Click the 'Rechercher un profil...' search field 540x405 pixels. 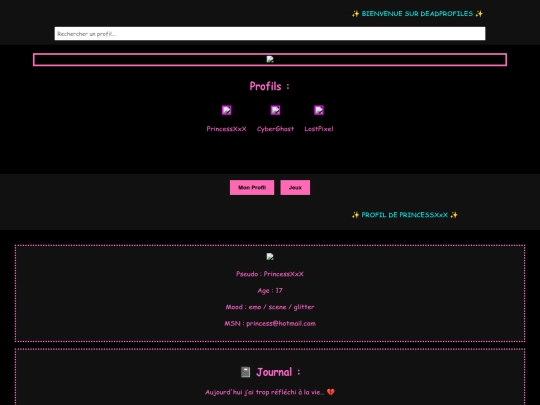tap(270, 33)
